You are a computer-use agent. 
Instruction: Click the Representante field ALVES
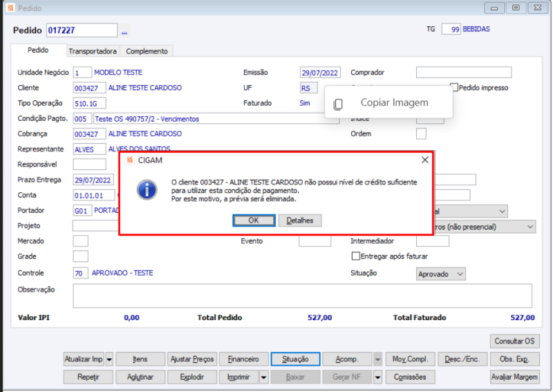pos(89,149)
